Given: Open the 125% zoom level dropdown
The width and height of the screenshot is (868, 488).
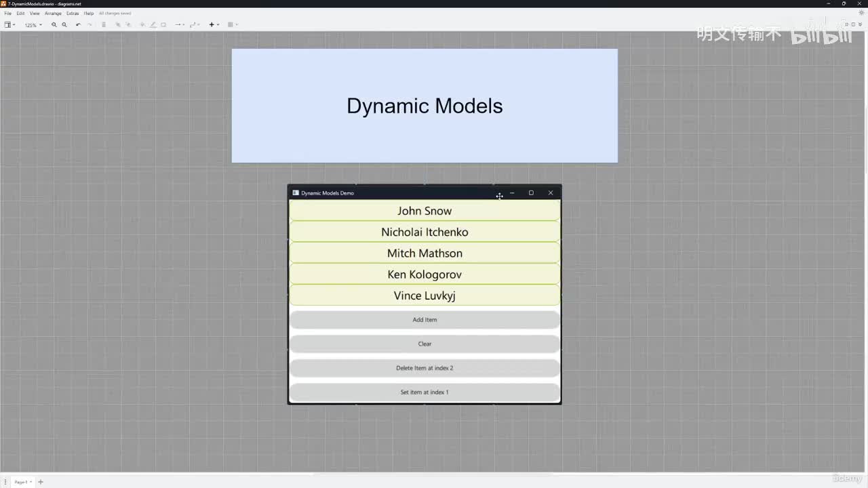Looking at the screenshot, I should click(33, 25).
